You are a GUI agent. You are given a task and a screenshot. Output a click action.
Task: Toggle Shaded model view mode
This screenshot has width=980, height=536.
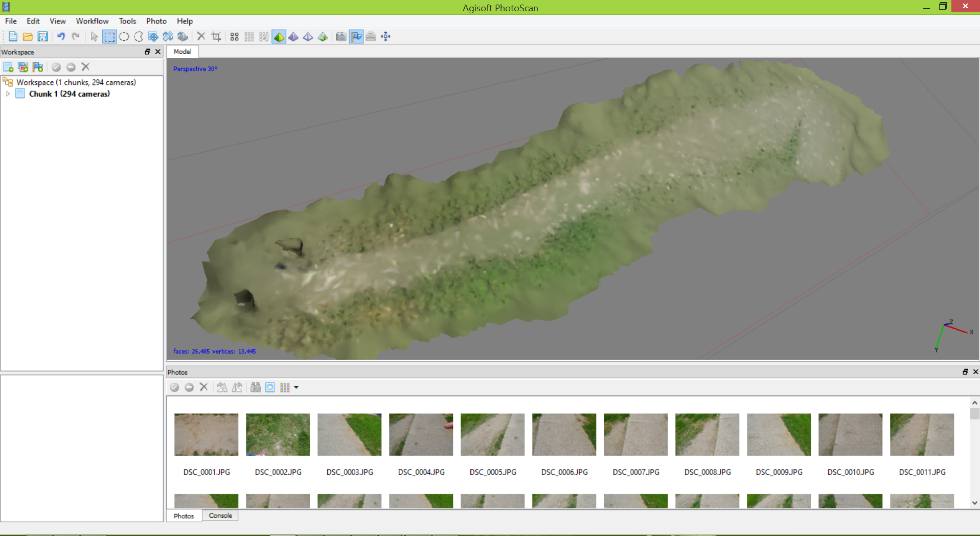pos(279,37)
